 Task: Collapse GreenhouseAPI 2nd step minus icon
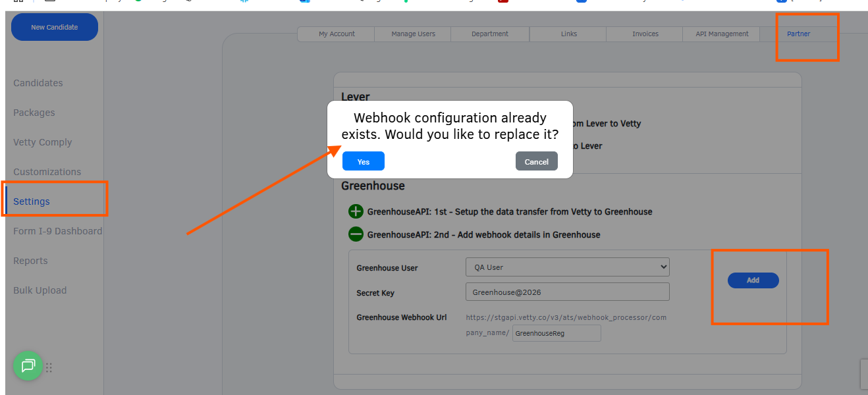click(x=356, y=234)
